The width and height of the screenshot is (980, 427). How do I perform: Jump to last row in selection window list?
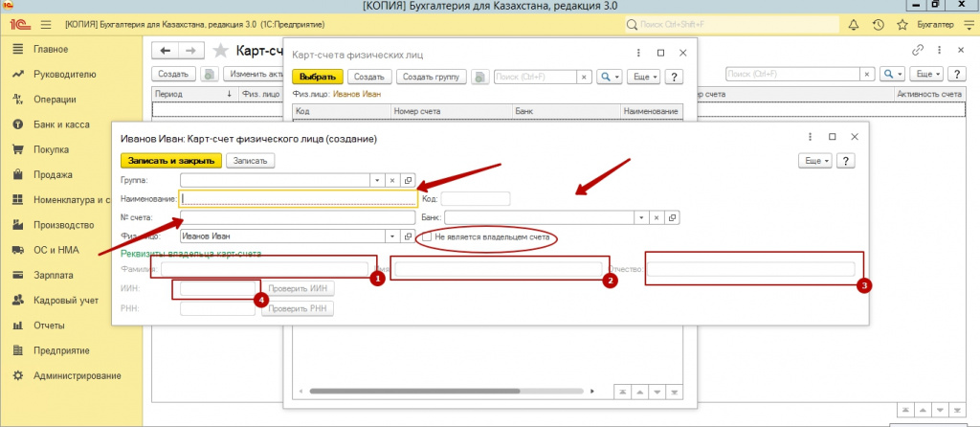tap(673, 392)
